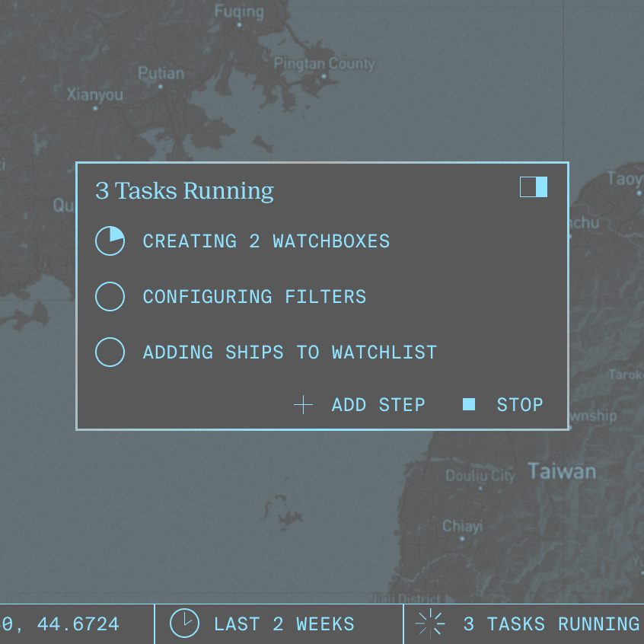The image size is (644, 644).
Task: Click the circle indicator for CONFIGURING FILTERS
Action: 110,297
